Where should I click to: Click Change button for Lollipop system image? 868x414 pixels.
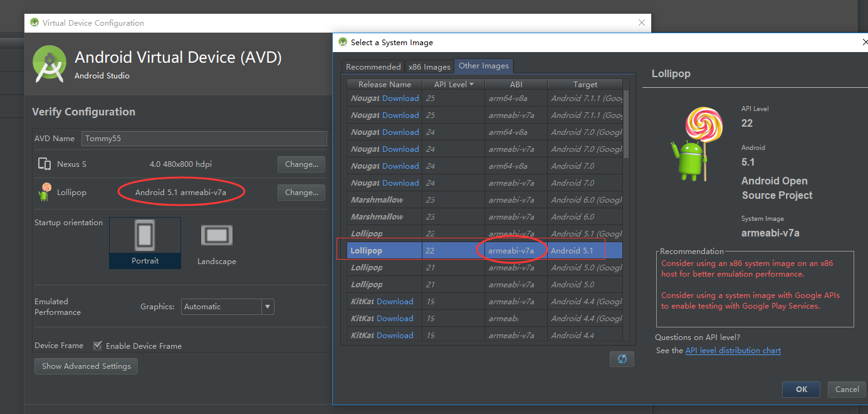tap(301, 193)
